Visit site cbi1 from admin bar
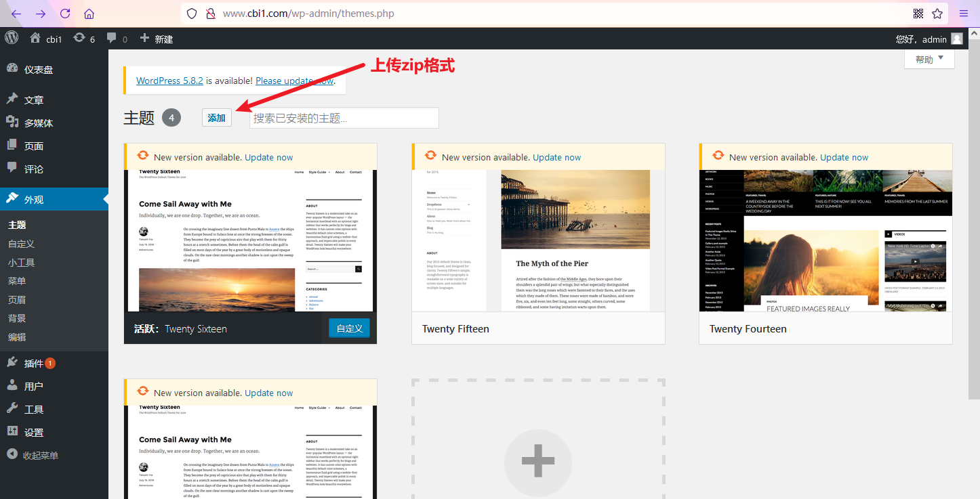This screenshot has height=499, width=980. [45, 39]
